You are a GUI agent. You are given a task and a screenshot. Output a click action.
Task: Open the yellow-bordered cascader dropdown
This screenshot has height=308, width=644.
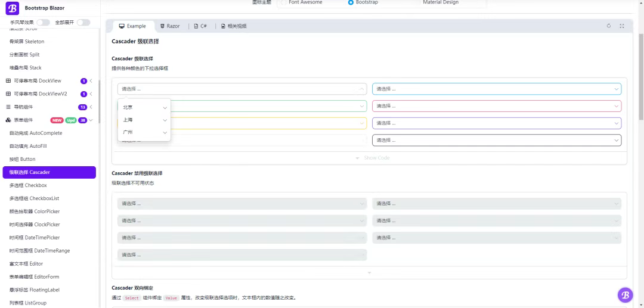coord(268,123)
